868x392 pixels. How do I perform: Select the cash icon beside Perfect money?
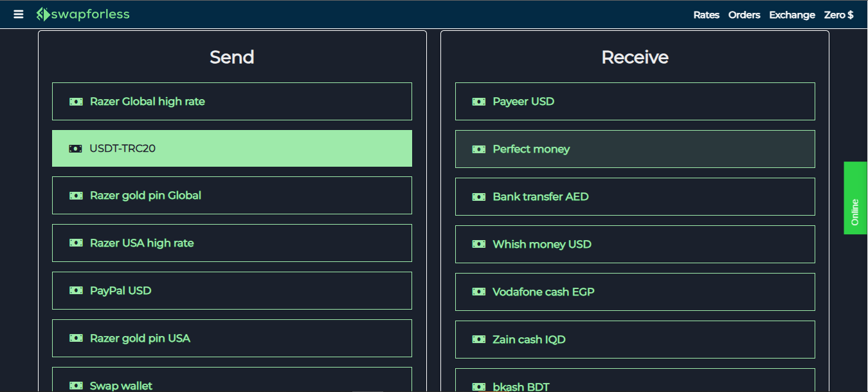coord(478,149)
